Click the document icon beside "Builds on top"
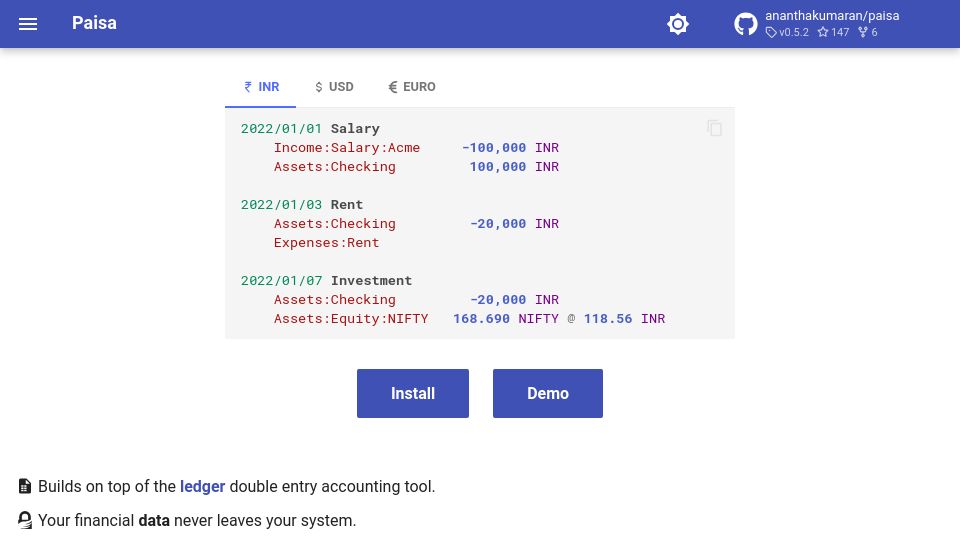 click(24, 486)
